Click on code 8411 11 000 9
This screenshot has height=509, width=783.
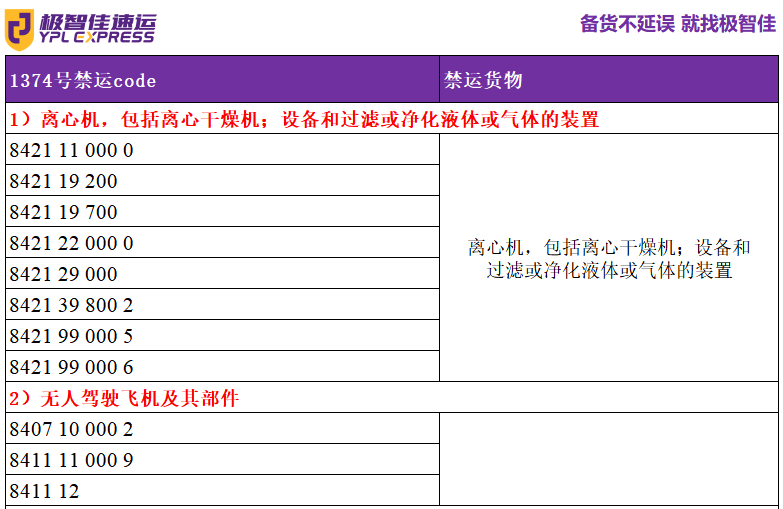pos(71,460)
